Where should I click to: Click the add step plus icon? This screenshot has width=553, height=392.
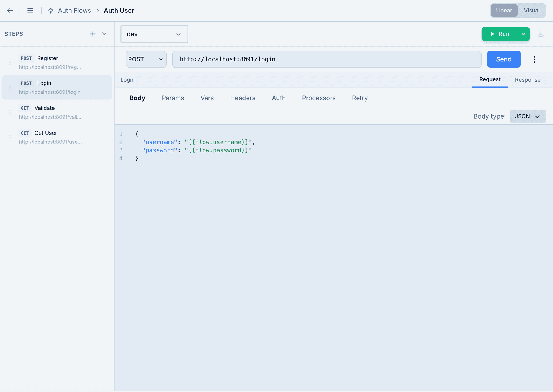pos(93,34)
